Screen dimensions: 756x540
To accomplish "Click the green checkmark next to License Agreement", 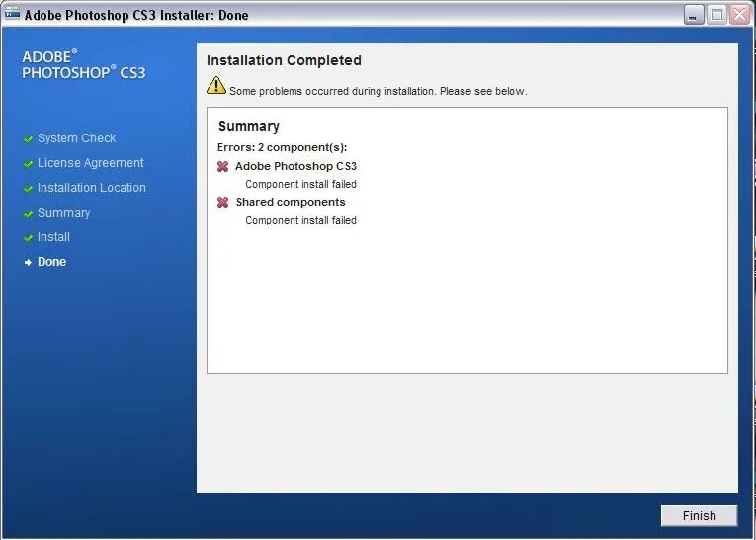I will point(28,164).
